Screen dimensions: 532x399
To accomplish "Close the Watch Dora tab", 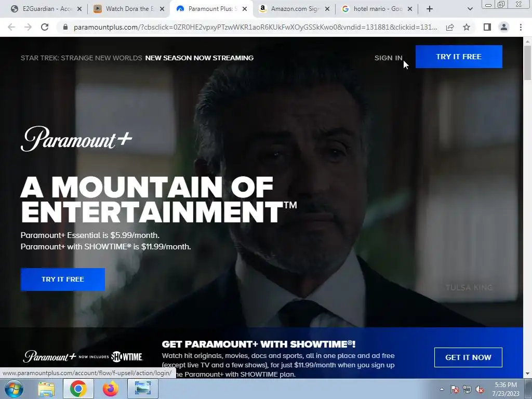I will [x=162, y=9].
